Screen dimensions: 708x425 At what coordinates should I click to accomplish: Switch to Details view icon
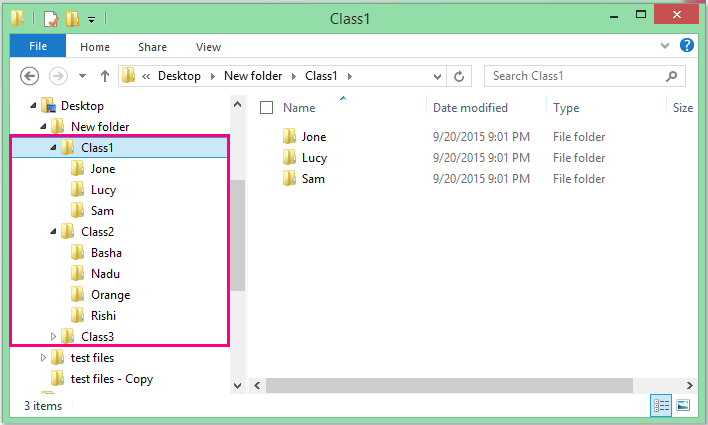click(661, 405)
